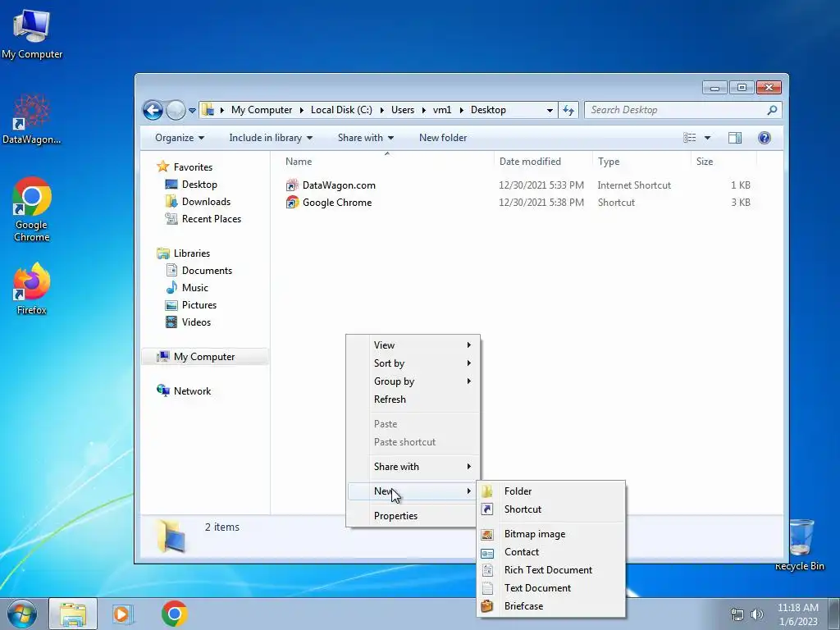840x630 pixels.
Task: Click the Rich Text Document icon
Action: point(487,570)
